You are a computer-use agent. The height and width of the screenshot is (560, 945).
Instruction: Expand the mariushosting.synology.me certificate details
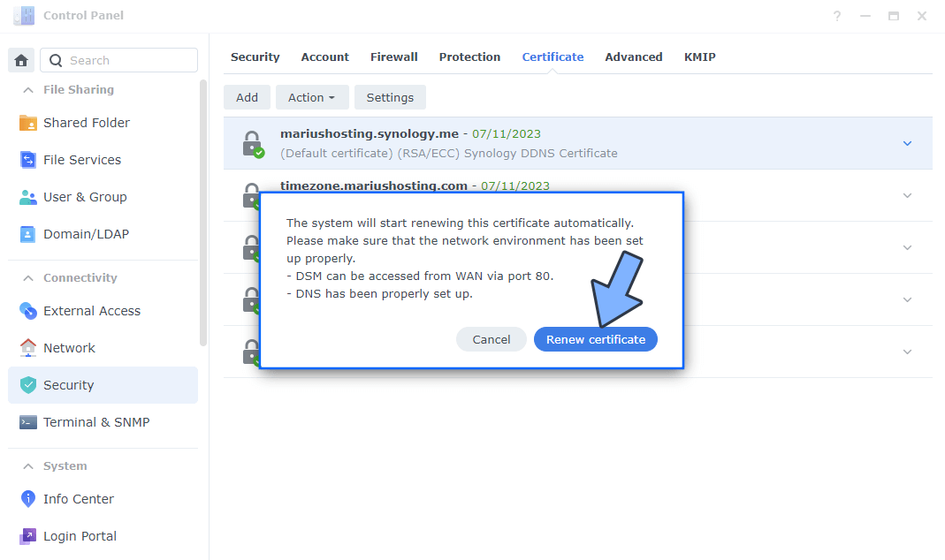pyautogui.click(x=907, y=143)
